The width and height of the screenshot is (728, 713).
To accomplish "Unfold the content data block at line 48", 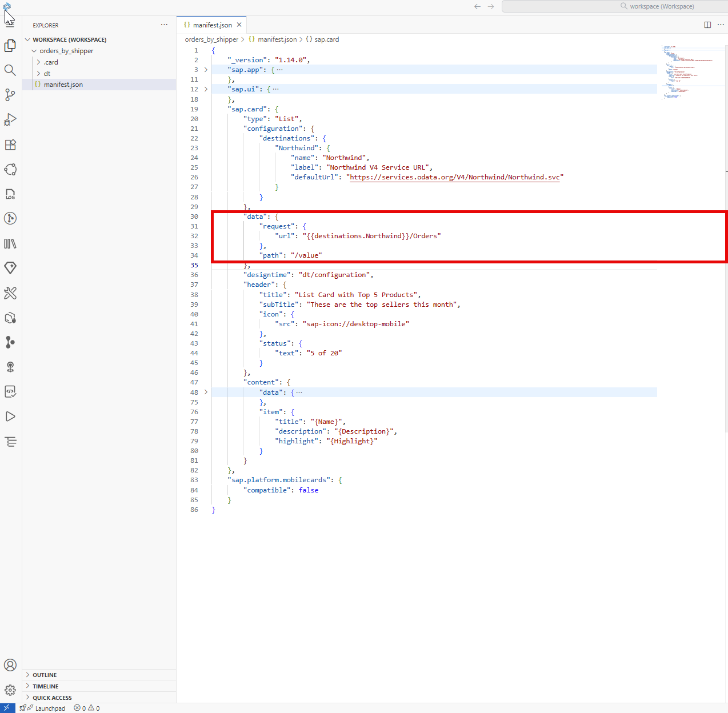I will (206, 392).
